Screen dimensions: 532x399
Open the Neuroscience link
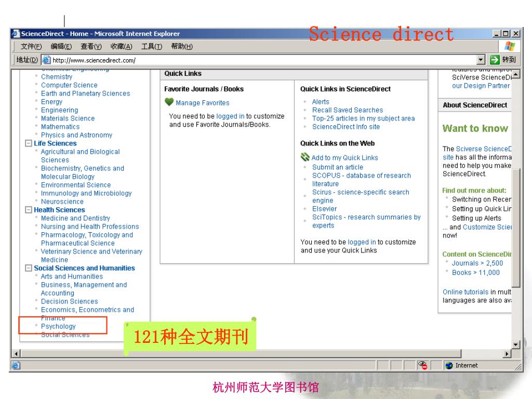(62, 202)
